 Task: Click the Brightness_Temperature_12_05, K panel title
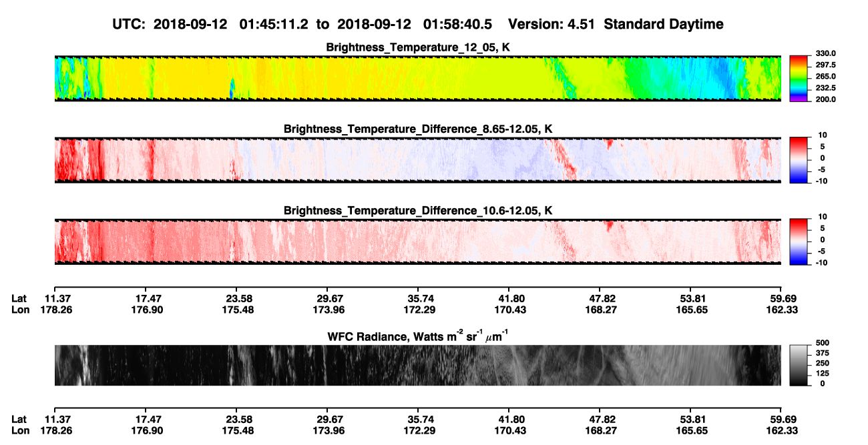point(418,47)
